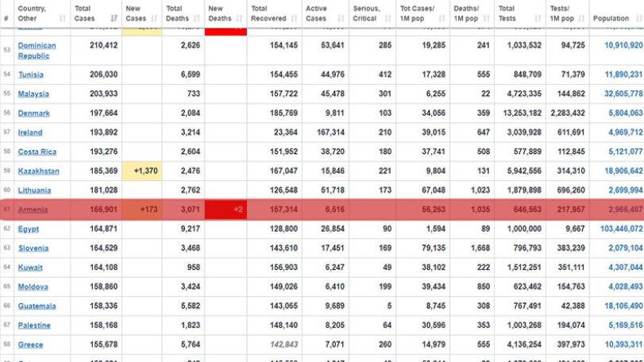Open the Kazakhstan country link
The height and width of the screenshot is (362, 644).
click(x=39, y=171)
